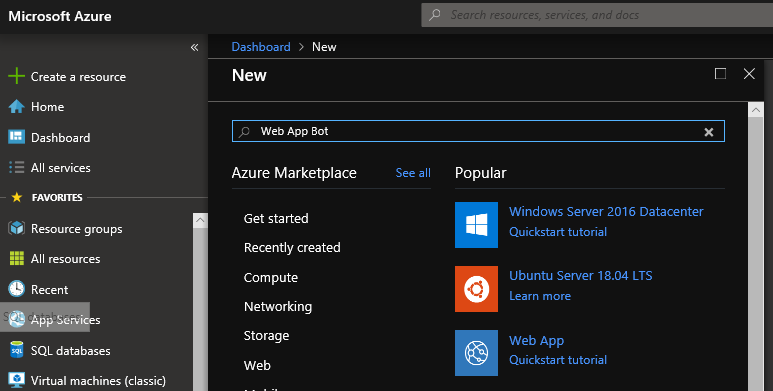
Task: Click the green plus Create a resource icon
Action: pyautogui.click(x=16, y=76)
